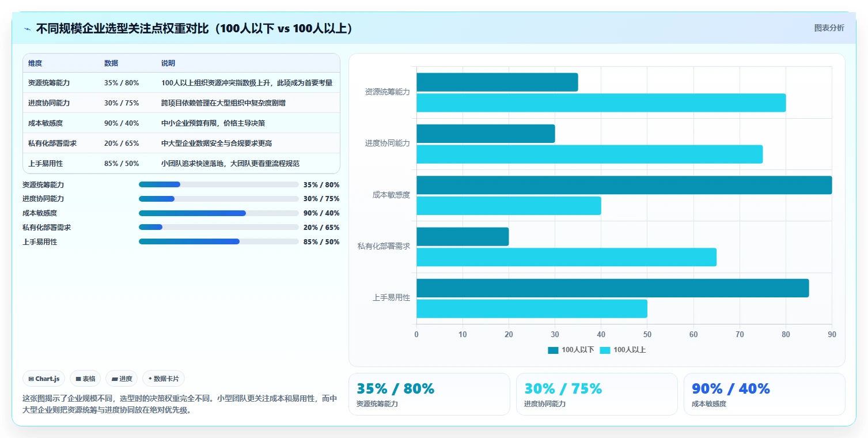This screenshot has width=868, height=438.
Task: Select the Chart.js tag chip
Action: point(44,379)
